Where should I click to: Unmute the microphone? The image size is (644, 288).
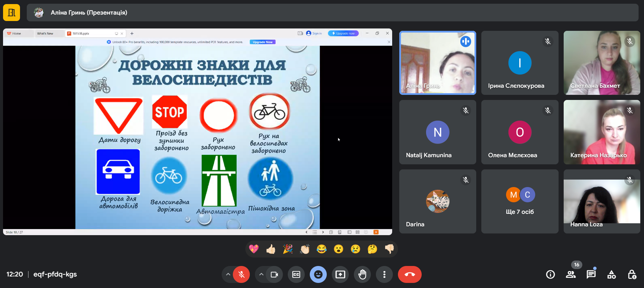pyautogui.click(x=241, y=274)
